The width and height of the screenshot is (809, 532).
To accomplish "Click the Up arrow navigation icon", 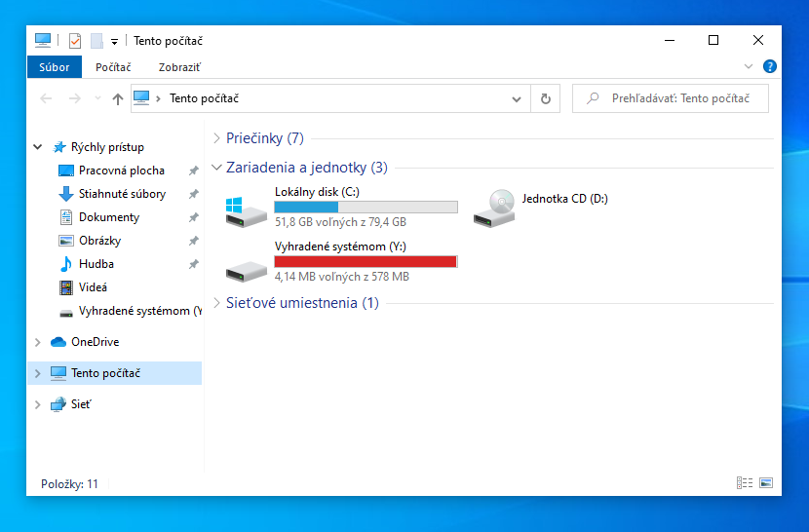I will point(118,98).
